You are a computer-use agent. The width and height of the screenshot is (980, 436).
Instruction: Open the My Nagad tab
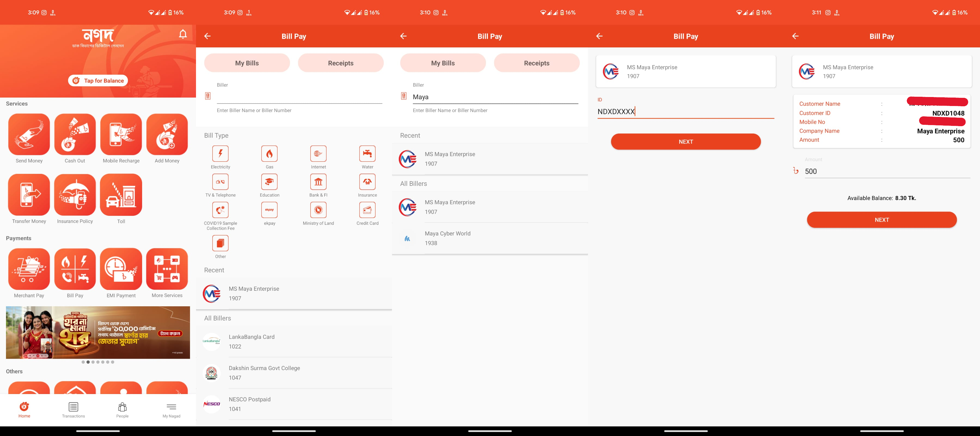(x=171, y=410)
